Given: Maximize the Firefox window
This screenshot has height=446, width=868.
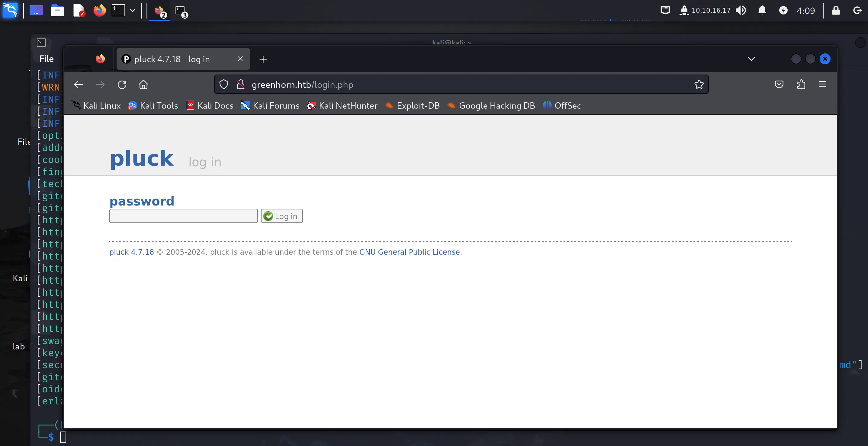Looking at the screenshot, I should pos(810,59).
